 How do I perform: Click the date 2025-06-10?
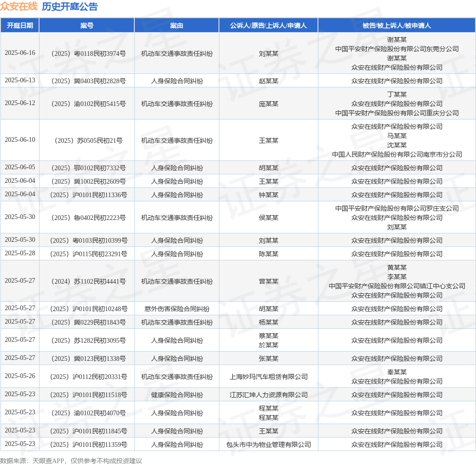[20, 139]
